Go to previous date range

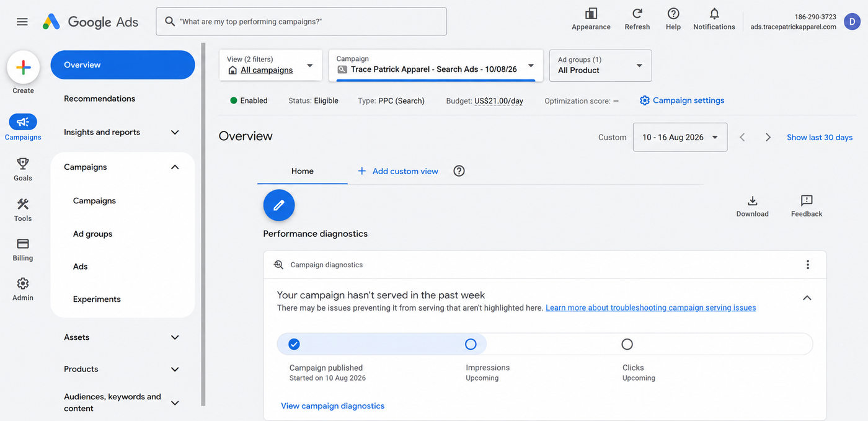coord(742,137)
